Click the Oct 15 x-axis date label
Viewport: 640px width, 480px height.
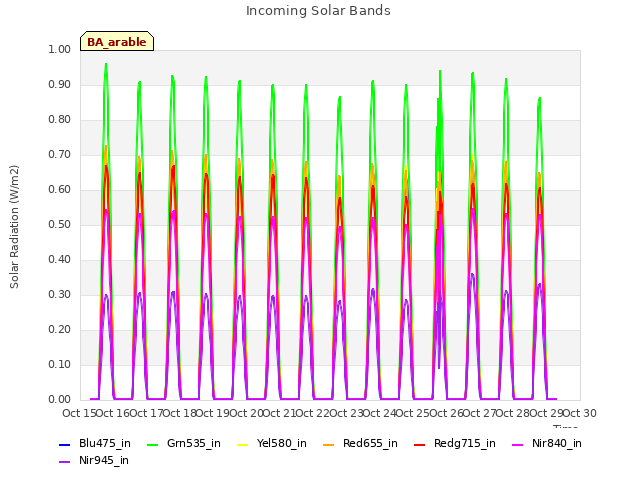79,413
